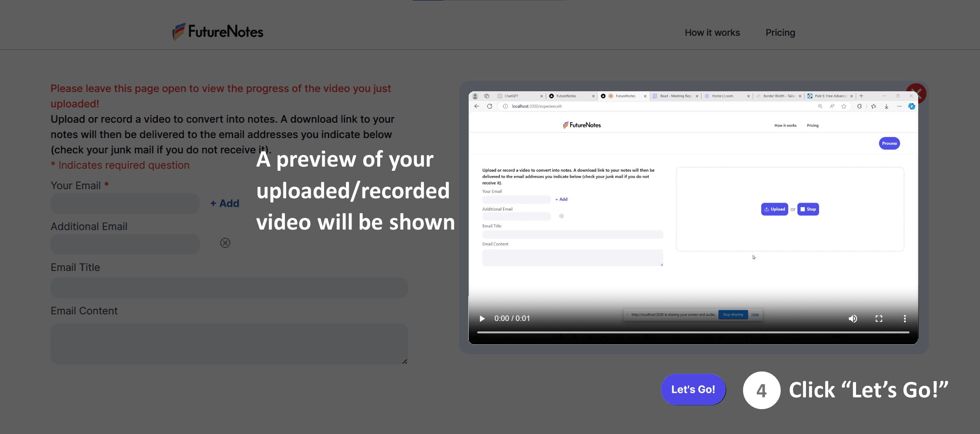Click the FutureNotes logo
The height and width of the screenshot is (434, 980).
coord(218,32)
